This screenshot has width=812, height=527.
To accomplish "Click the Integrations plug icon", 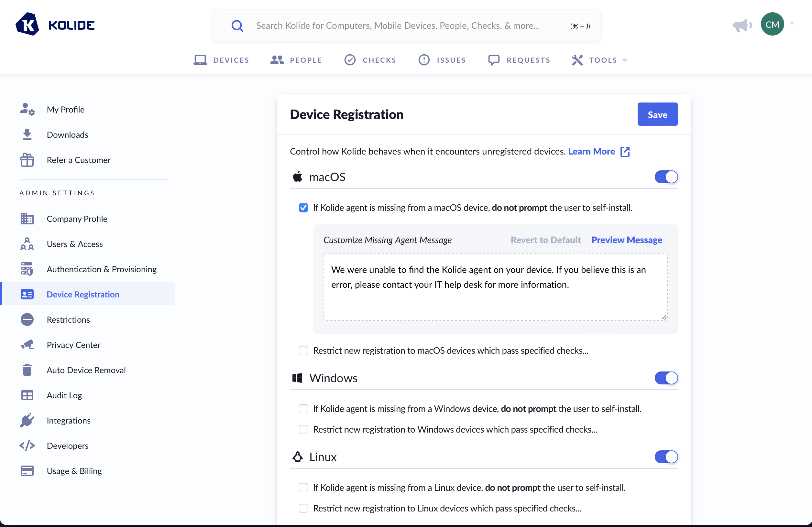I will pyautogui.click(x=27, y=420).
